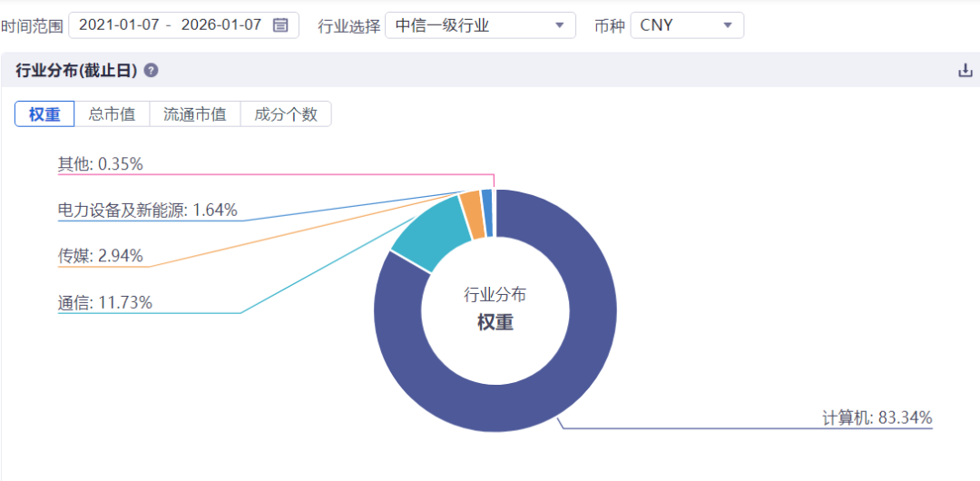The width and height of the screenshot is (980, 481).
Task: Click the 行业选择 label
Action: click(x=348, y=26)
